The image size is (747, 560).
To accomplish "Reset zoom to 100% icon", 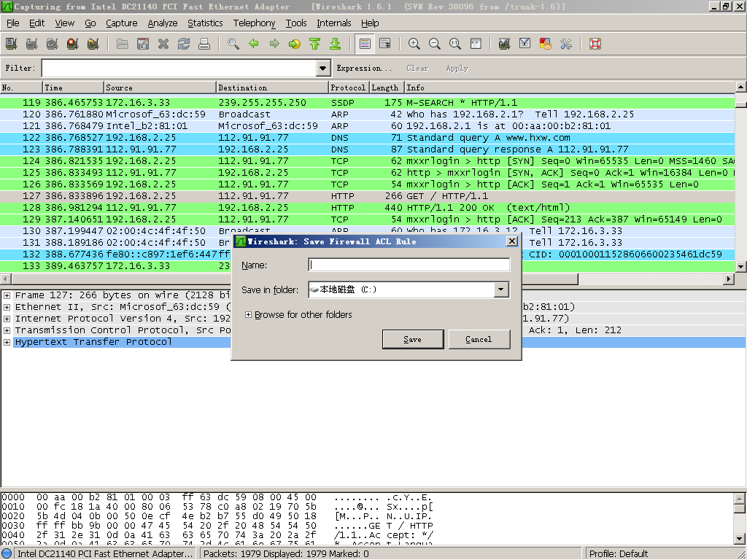I will click(x=455, y=44).
